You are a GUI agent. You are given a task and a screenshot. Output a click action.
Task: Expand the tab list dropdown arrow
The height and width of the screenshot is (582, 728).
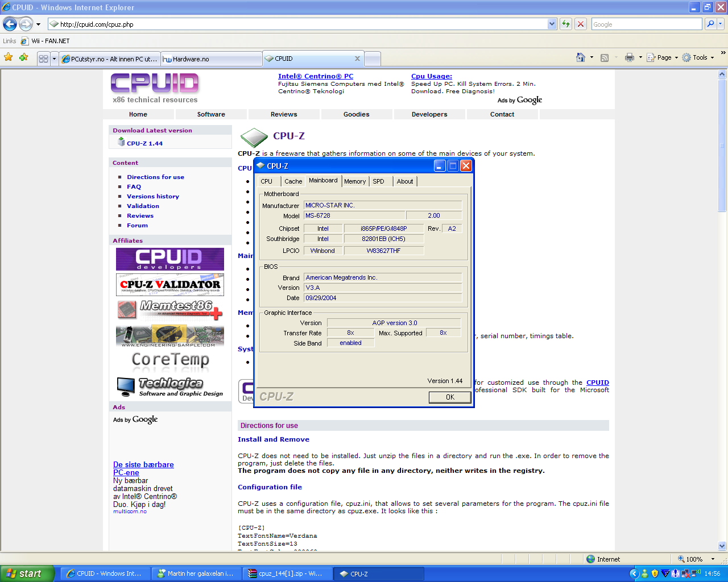pos(55,59)
